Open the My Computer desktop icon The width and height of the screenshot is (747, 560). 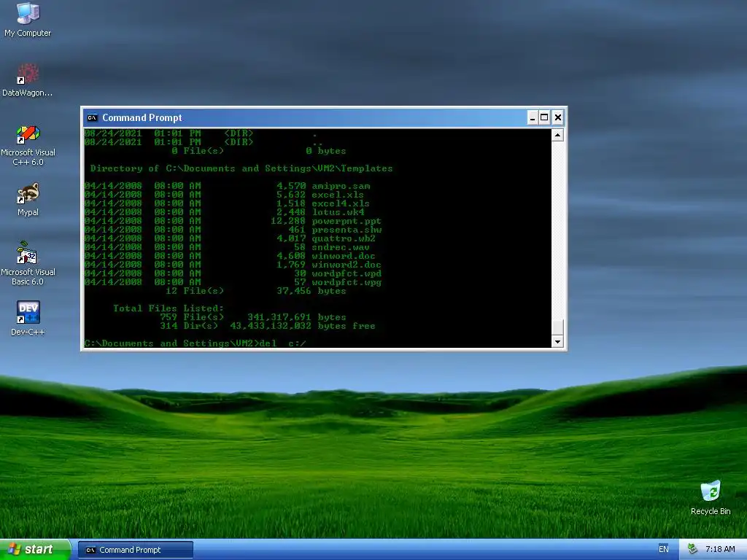point(28,19)
